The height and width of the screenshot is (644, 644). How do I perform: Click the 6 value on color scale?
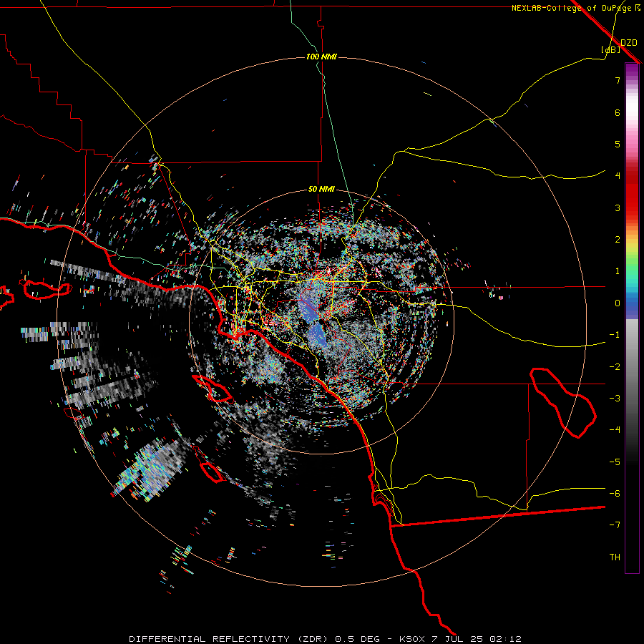pyautogui.click(x=618, y=112)
